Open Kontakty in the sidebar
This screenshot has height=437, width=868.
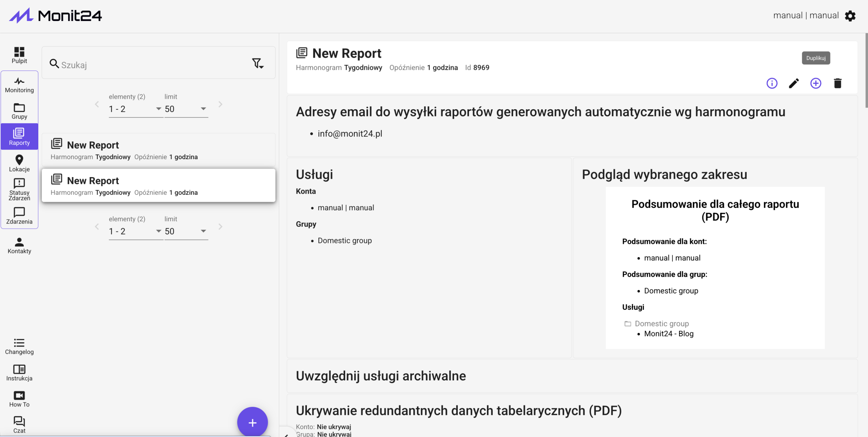click(x=19, y=246)
